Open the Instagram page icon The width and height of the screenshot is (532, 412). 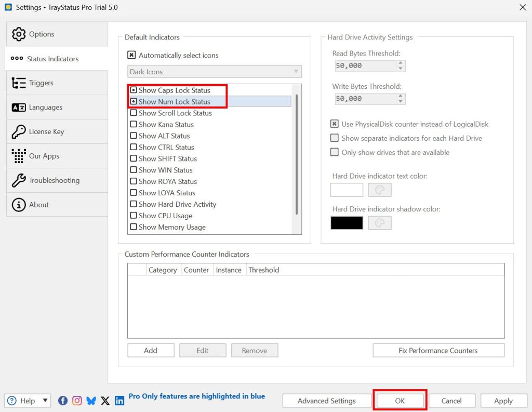click(77, 401)
